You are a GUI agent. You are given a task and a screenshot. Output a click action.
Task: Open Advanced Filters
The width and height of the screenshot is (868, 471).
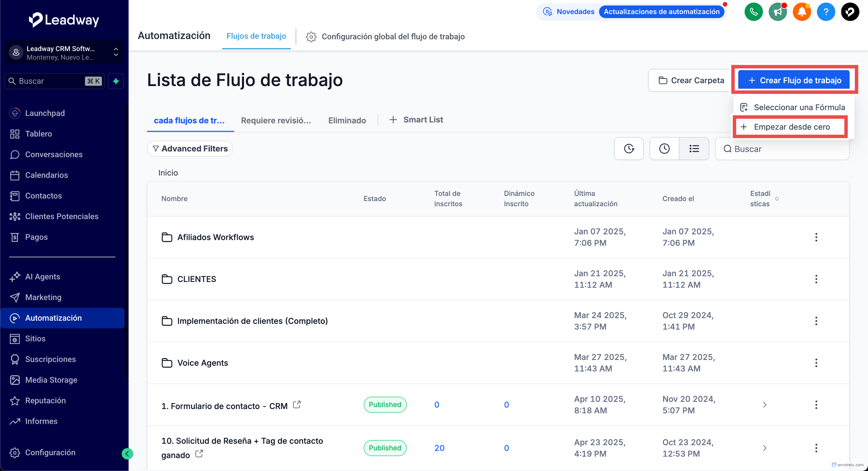click(x=190, y=149)
